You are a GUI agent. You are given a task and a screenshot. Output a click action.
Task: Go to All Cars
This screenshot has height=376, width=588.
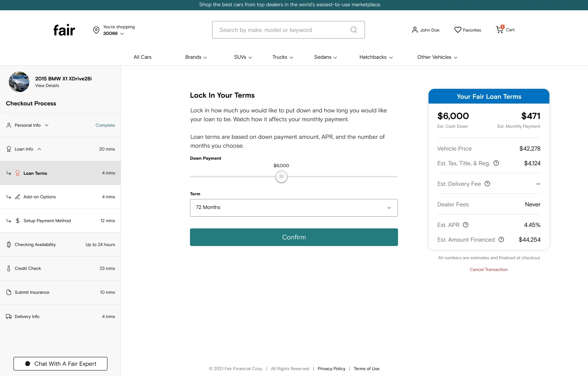tap(143, 57)
